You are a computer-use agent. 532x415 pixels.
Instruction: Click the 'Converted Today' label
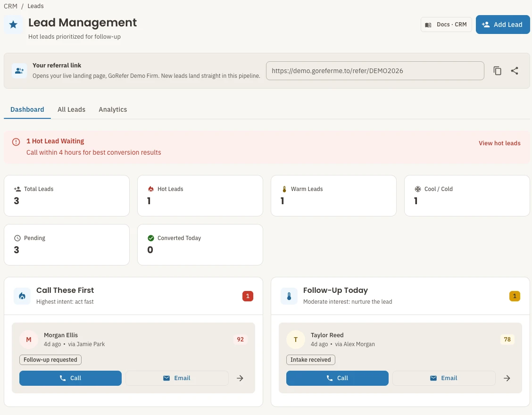click(x=179, y=238)
